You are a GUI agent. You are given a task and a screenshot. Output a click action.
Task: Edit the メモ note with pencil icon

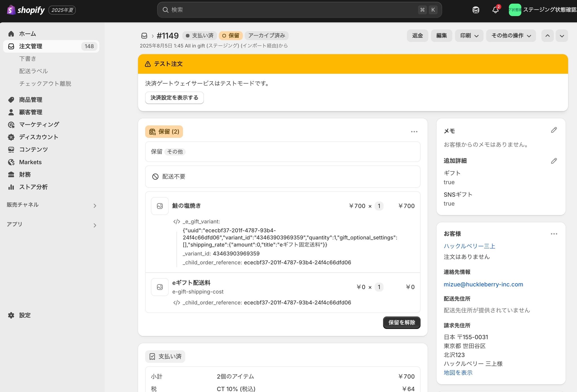554,130
